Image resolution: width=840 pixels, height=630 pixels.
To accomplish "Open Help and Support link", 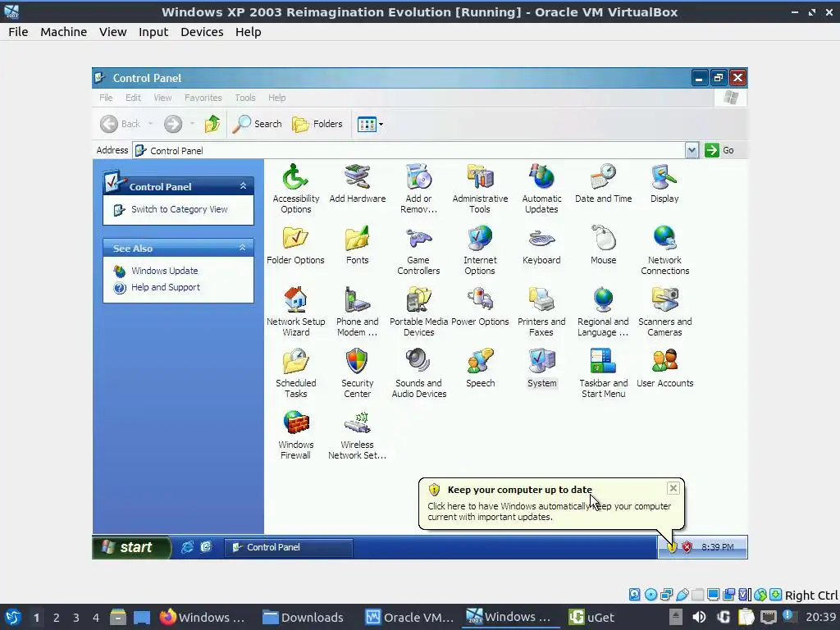I will (x=166, y=287).
